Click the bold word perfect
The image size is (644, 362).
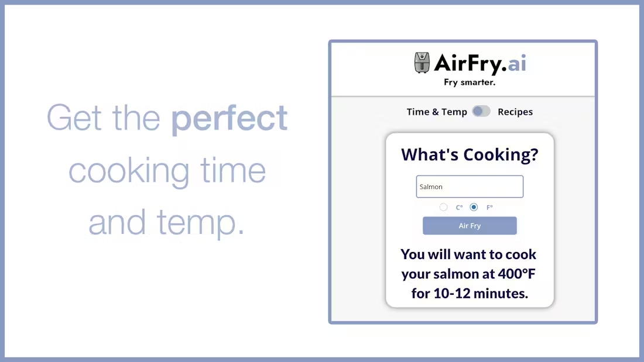(x=229, y=119)
